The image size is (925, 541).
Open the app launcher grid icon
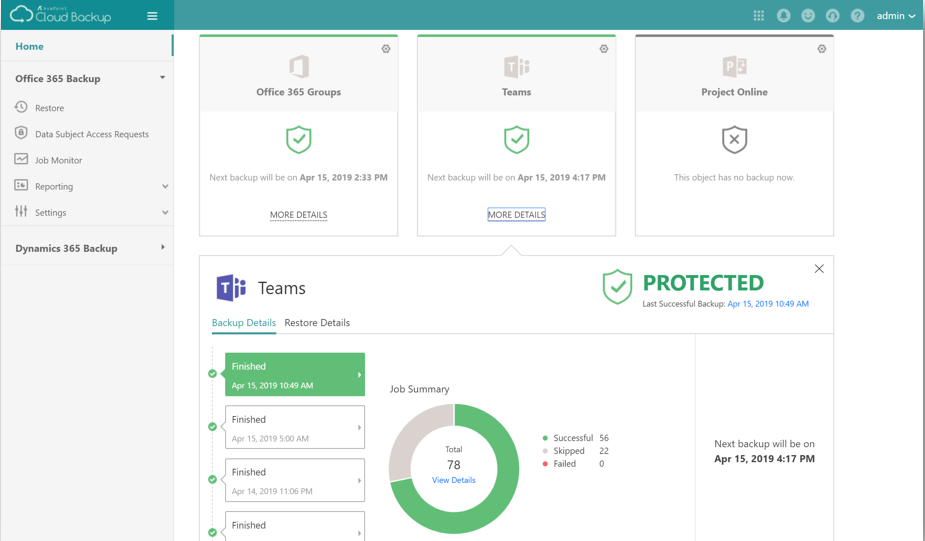[759, 16]
